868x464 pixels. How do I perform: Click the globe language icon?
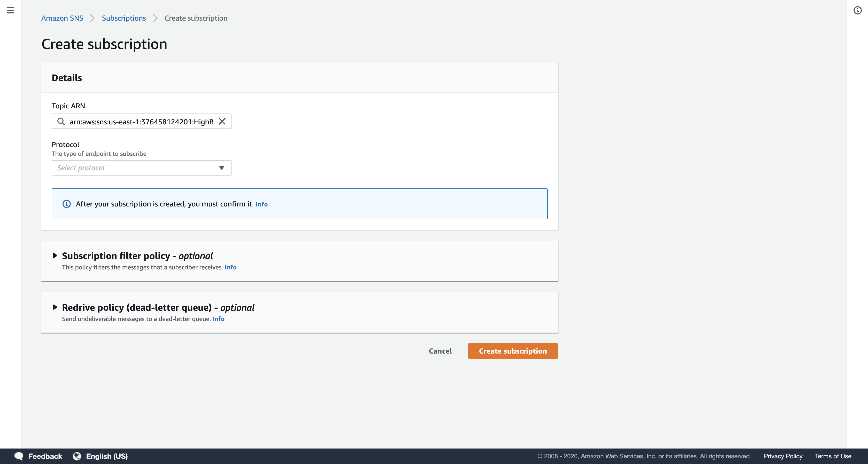[77, 456]
